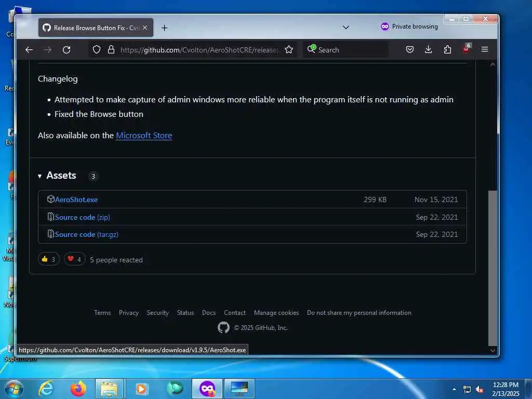Open the Privacy footer link
This screenshot has width=532, height=399.
point(129,313)
